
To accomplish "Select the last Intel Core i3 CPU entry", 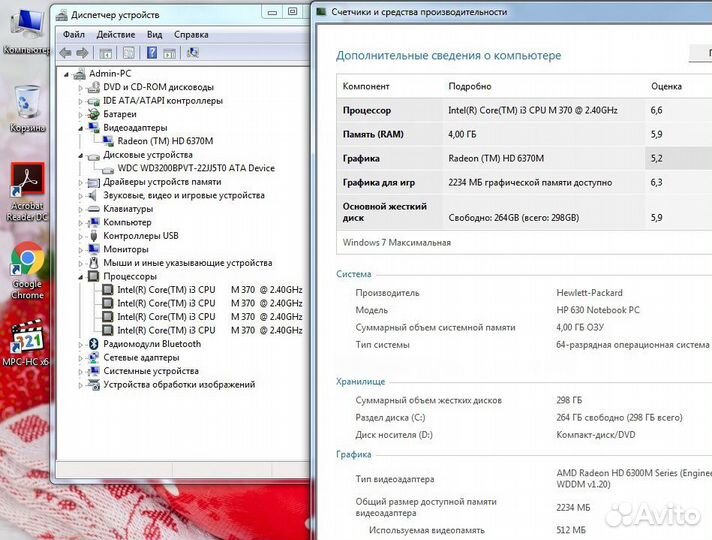I will tap(210, 330).
